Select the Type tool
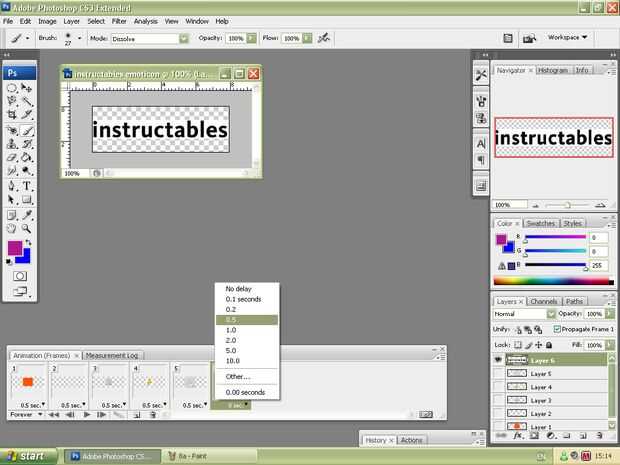 pyautogui.click(x=26, y=186)
